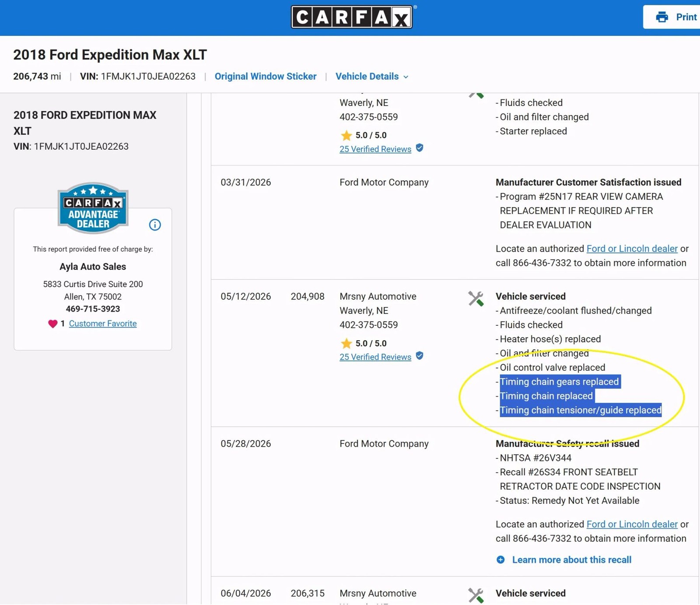
Task: Click the gold star rating under 204,908 Mrsny entry
Action: [x=346, y=343]
